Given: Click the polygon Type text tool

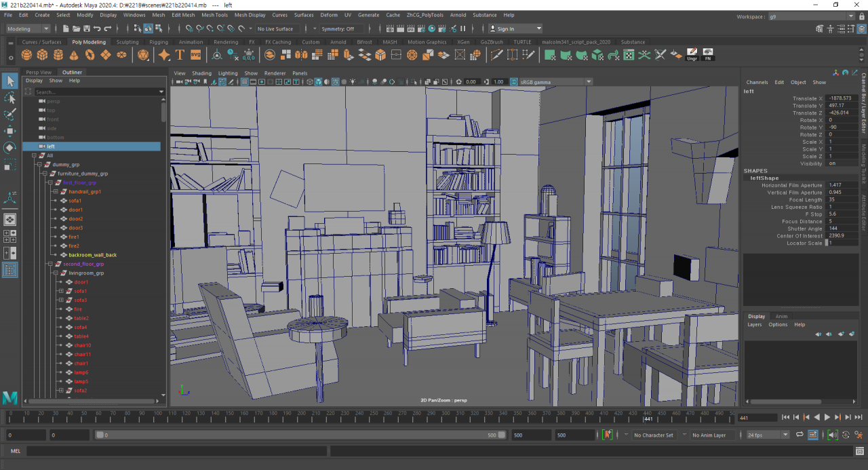Looking at the screenshot, I should [180, 55].
